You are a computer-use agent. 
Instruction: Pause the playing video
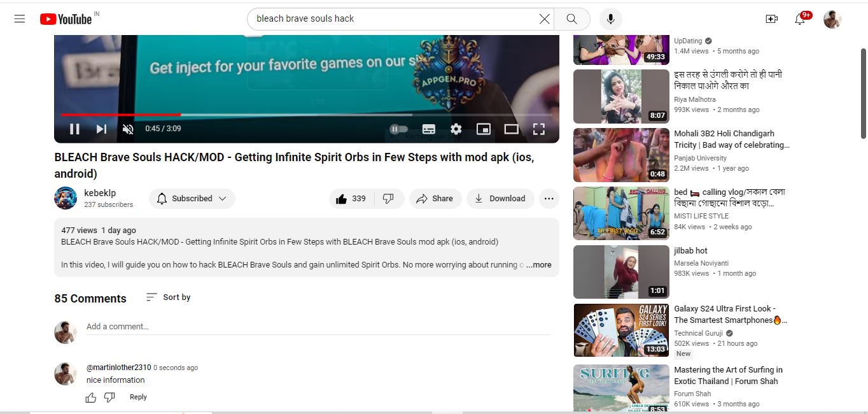(x=74, y=129)
